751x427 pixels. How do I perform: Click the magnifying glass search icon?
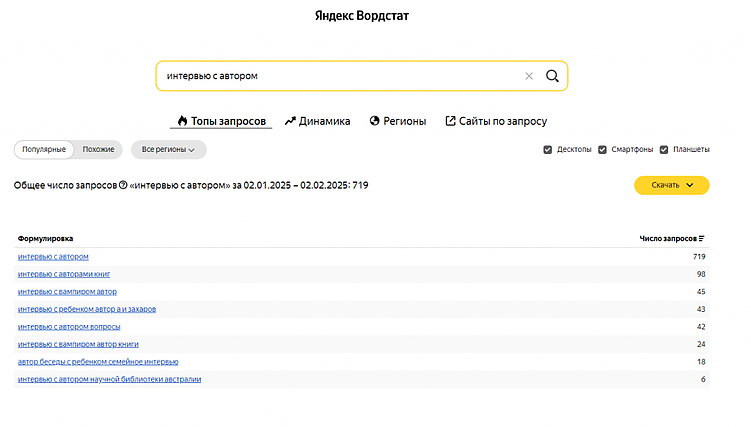[552, 76]
